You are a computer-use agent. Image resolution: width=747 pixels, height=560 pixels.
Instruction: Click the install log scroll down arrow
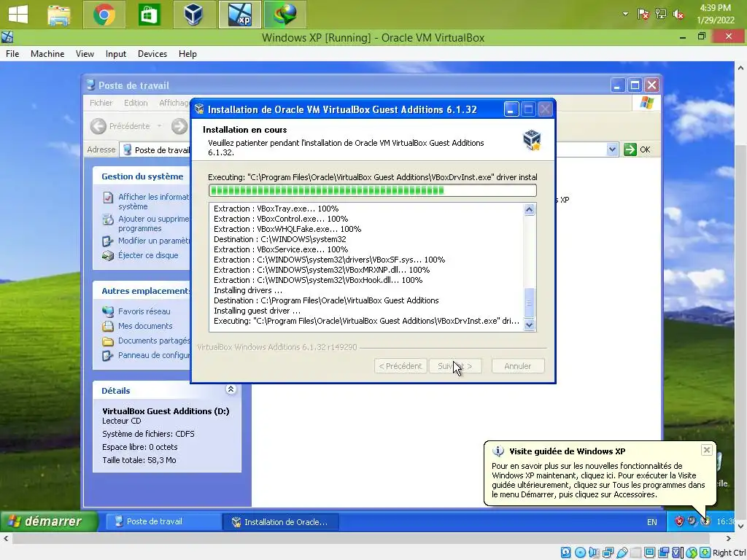pos(530,324)
